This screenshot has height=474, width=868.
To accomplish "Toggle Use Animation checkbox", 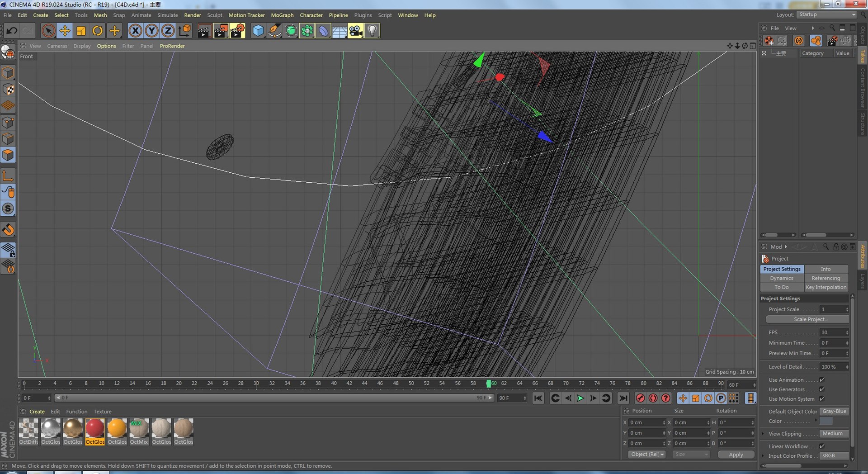I will coord(822,380).
